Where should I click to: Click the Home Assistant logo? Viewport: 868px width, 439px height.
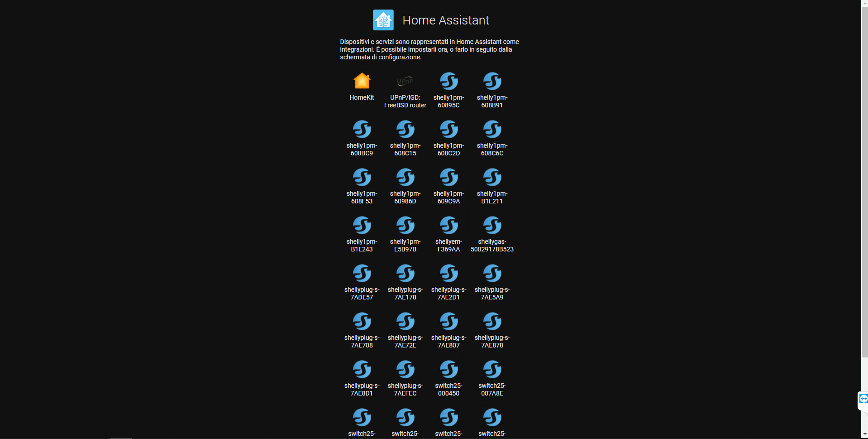tap(383, 20)
